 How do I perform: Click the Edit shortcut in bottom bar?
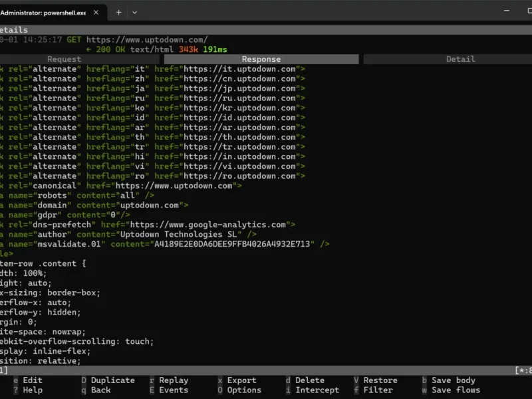[x=32, y=380]
